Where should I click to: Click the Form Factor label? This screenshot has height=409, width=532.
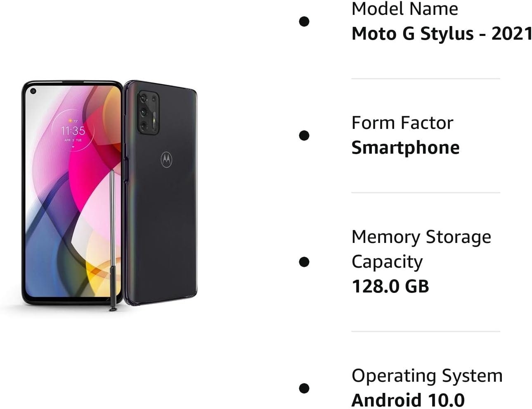402,123
